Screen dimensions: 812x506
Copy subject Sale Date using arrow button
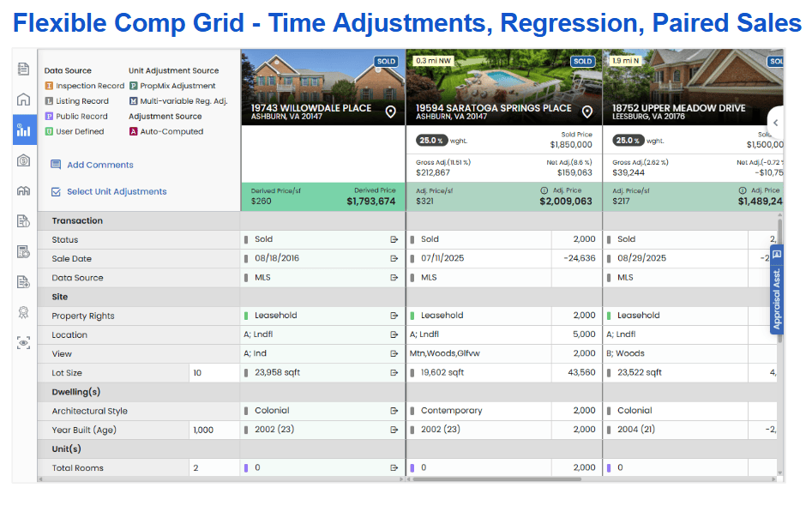point(394,259)
